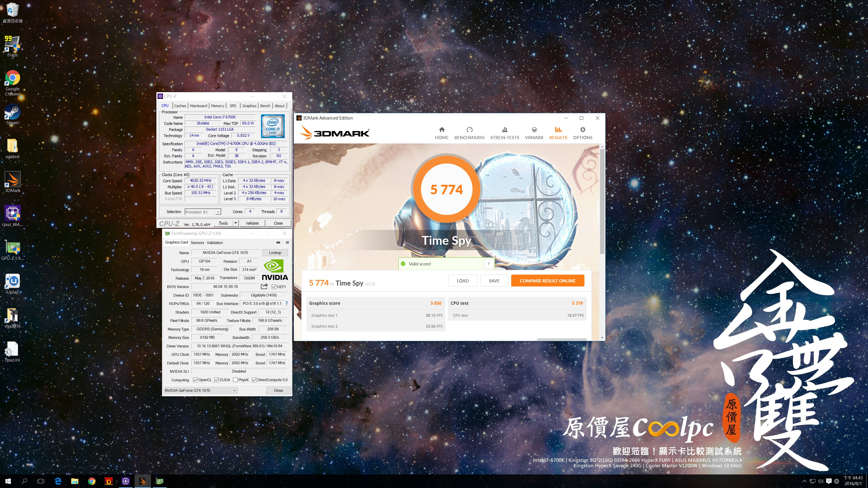Expand Processor #1 selection dropdown in CPU-Z

tap(218, 212)
